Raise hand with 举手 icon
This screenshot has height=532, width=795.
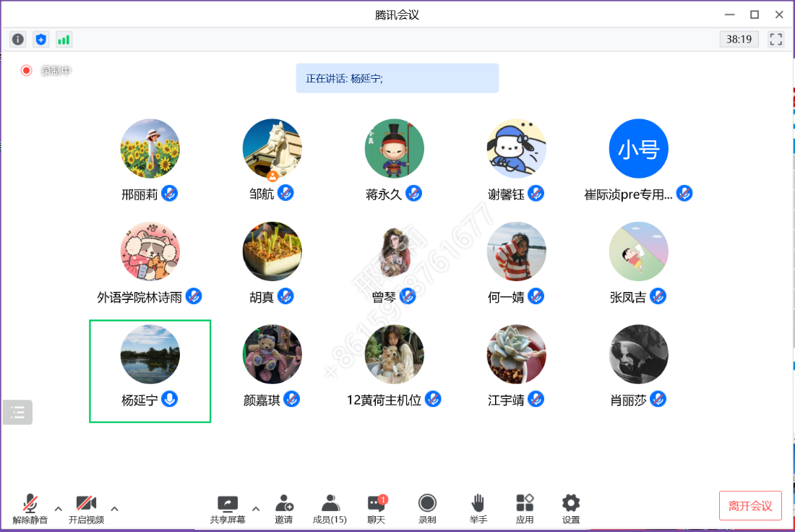[478, 508]
